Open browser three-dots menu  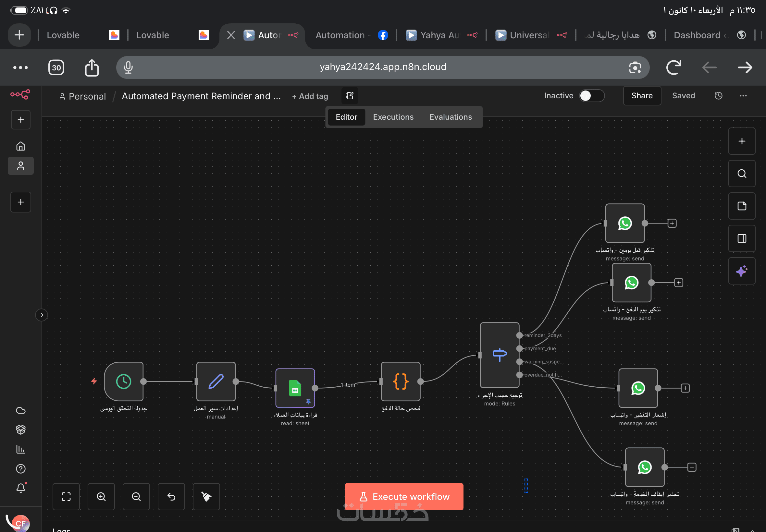click(x=20, y=68)
